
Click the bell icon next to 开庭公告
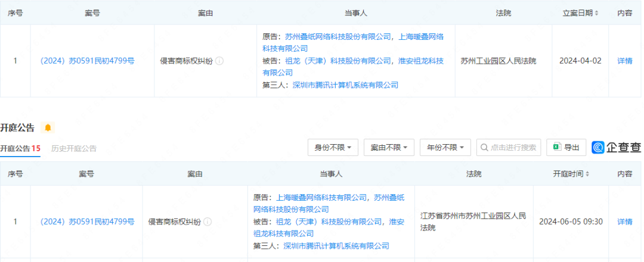tap(48, 127)
